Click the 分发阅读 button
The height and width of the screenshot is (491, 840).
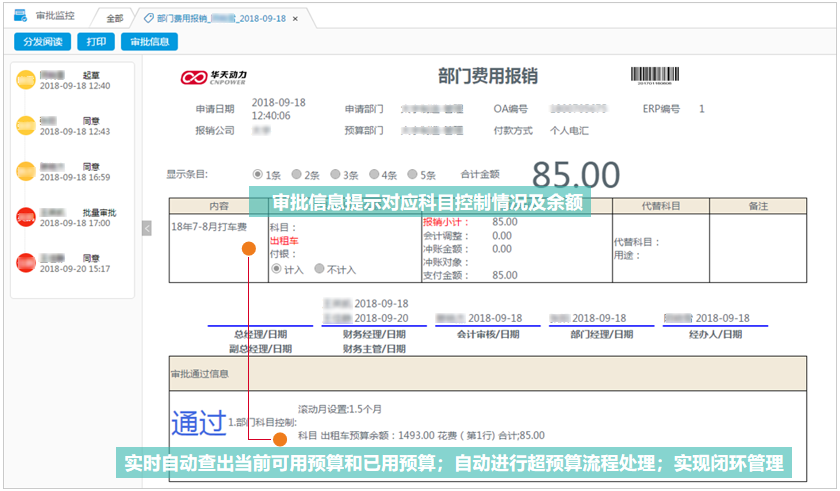pyautogui.click(x=42, y=42)
